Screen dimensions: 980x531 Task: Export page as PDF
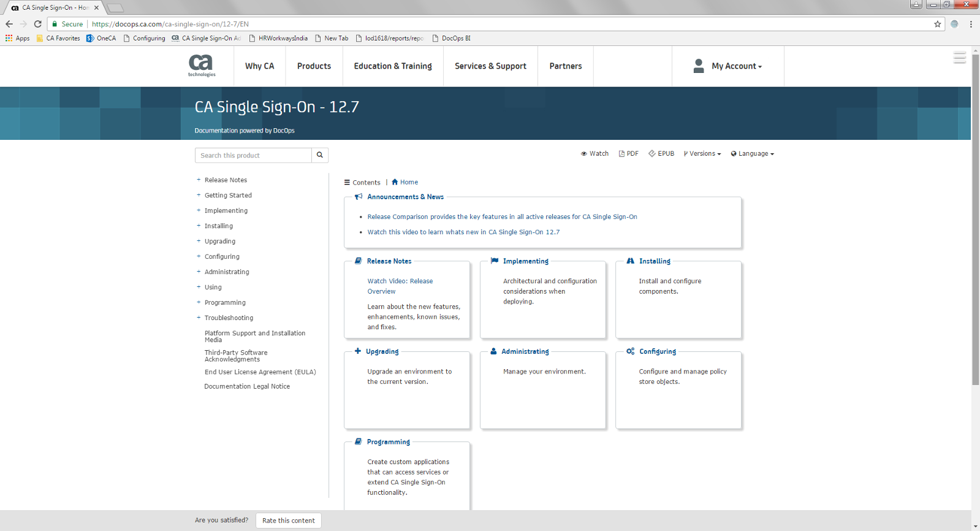pos(629,154)
